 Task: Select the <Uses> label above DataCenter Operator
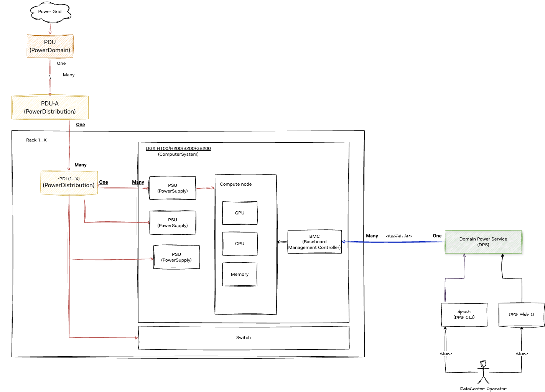447,353
